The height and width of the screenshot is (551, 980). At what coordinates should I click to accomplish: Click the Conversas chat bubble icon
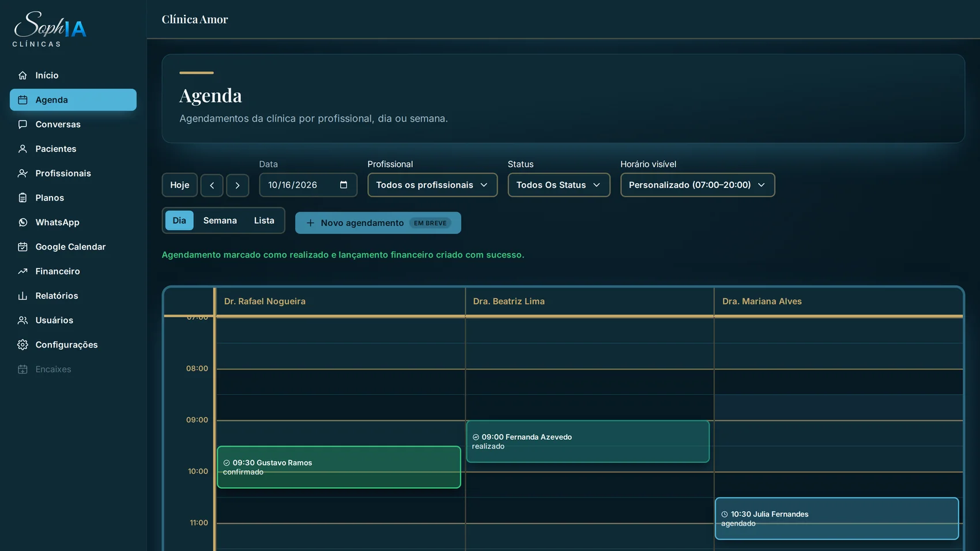pos(22,124)
